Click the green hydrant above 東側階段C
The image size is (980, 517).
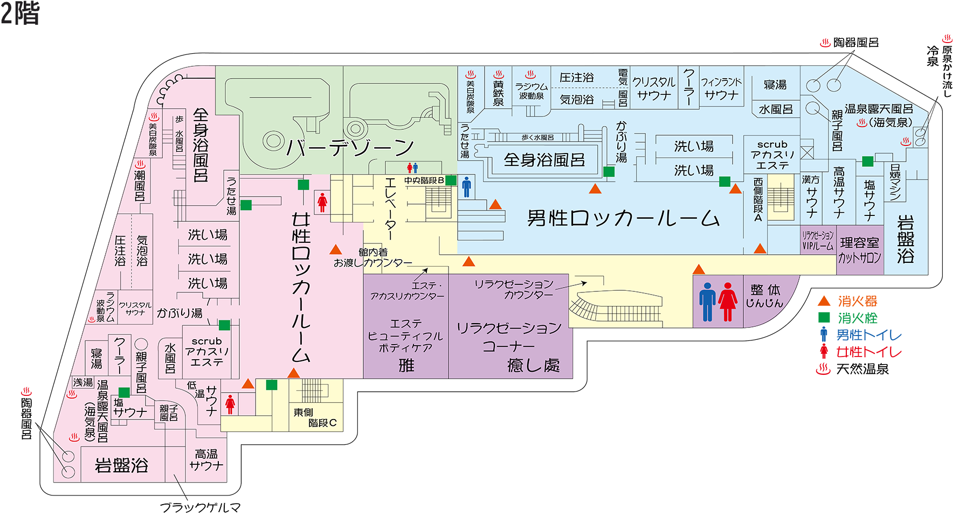272,385
